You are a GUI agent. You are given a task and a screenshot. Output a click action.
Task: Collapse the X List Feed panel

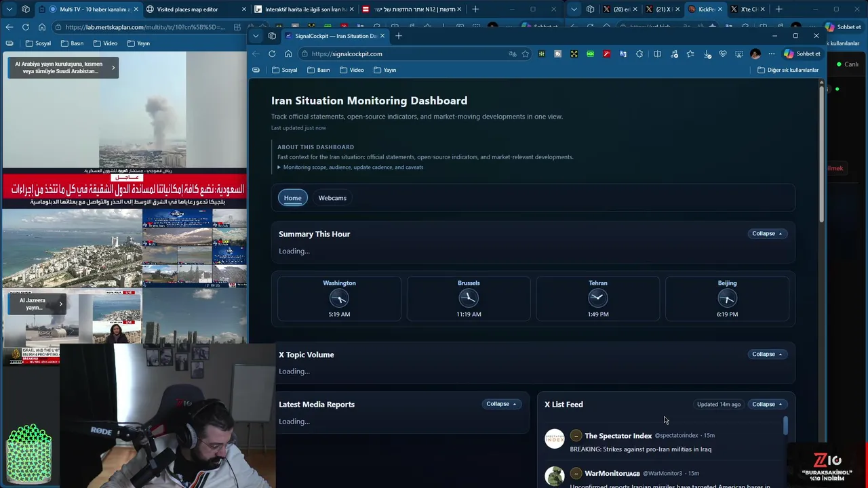767,405
